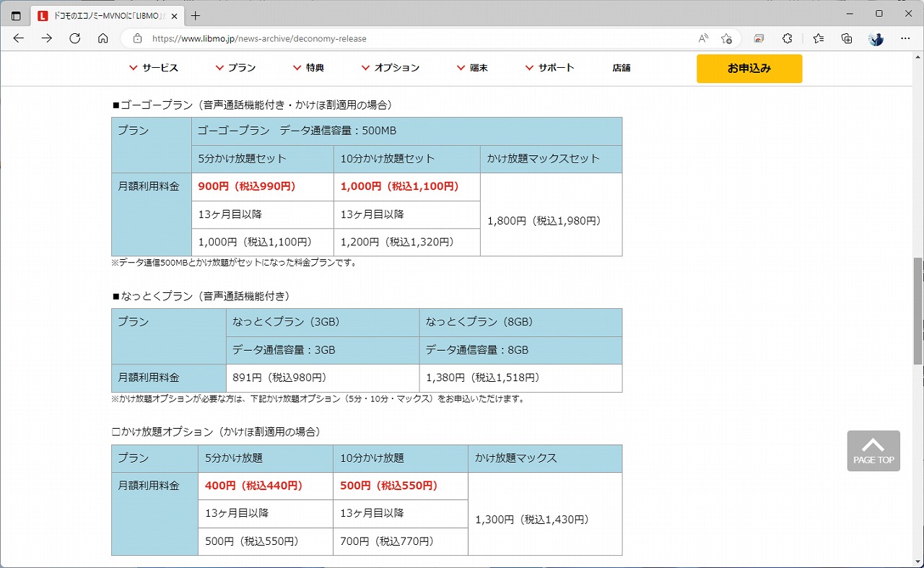Click the browser profile avatar
Image resolution: width=924 pixels, height=568 pixels.
876,38
